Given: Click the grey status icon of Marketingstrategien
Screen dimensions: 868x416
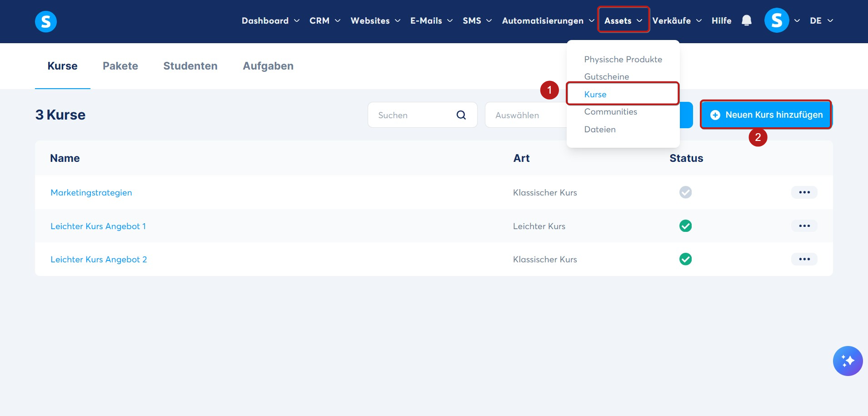Looking at the screenshot, I should point(685,192).
